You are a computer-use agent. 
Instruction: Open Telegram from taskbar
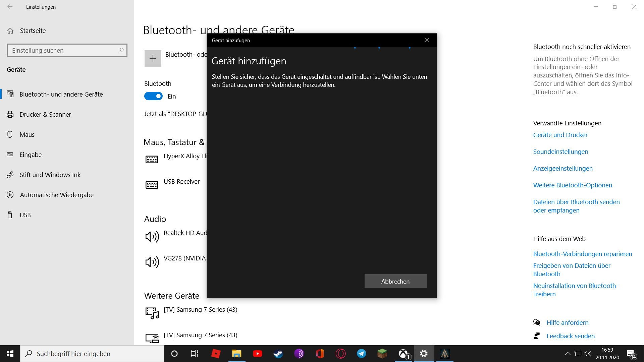tap(361, 354)
